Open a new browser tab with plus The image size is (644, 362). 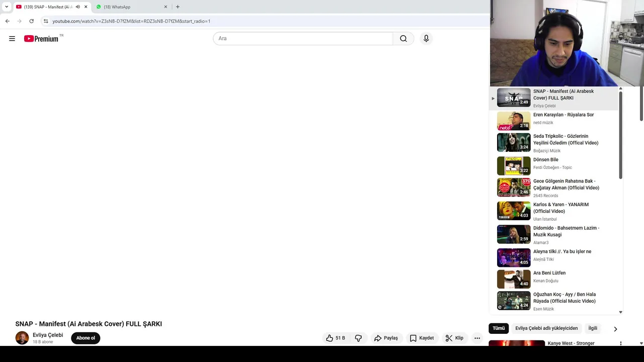[x=178, y=7]
